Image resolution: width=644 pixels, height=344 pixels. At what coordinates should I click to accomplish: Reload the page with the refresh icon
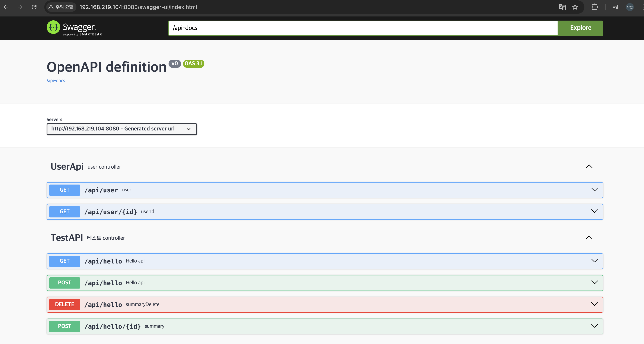tap(34, 7)
